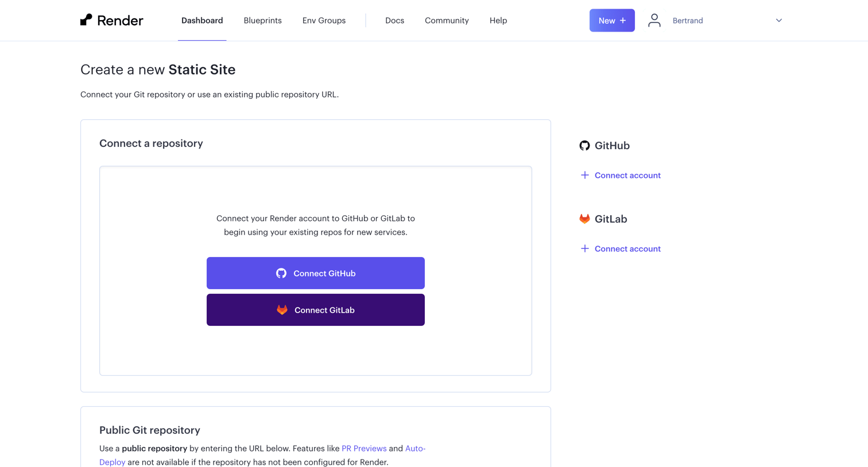Click the New button
This screenshot has width=868, height=467.
pos(612,21)
